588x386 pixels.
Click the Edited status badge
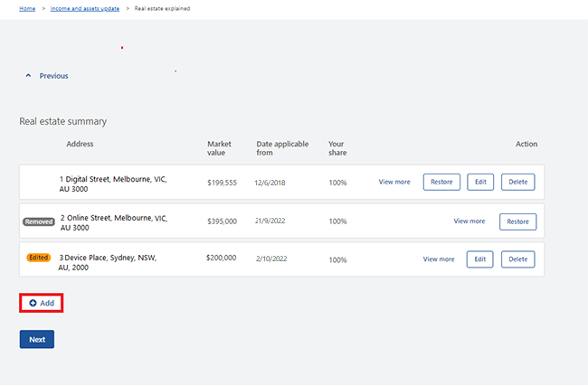click(38, 258)
